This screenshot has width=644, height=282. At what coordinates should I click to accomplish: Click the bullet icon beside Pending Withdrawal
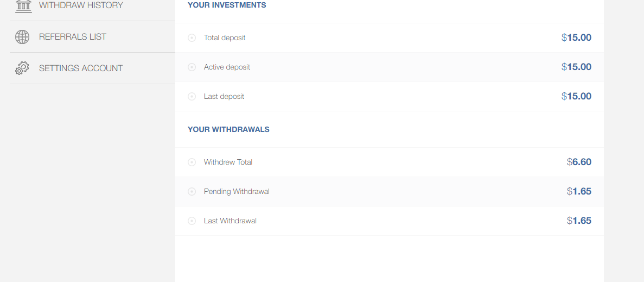click(x=192, y=192)
